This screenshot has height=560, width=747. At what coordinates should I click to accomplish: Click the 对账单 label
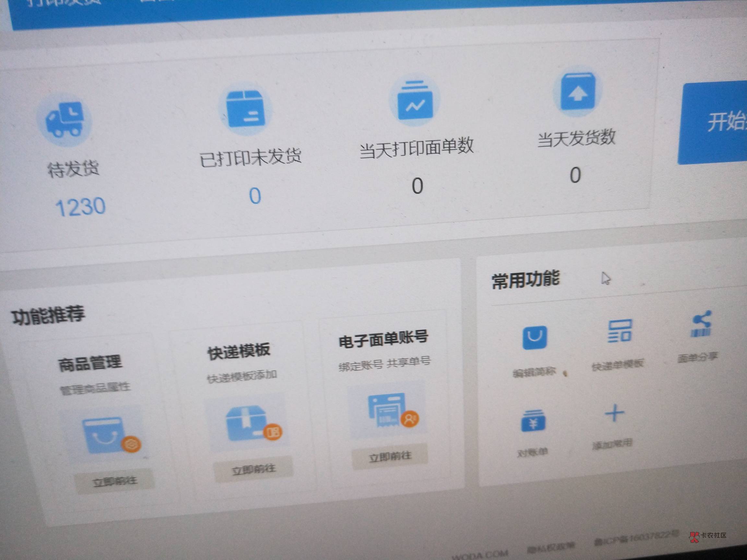[x=533, y=452]
